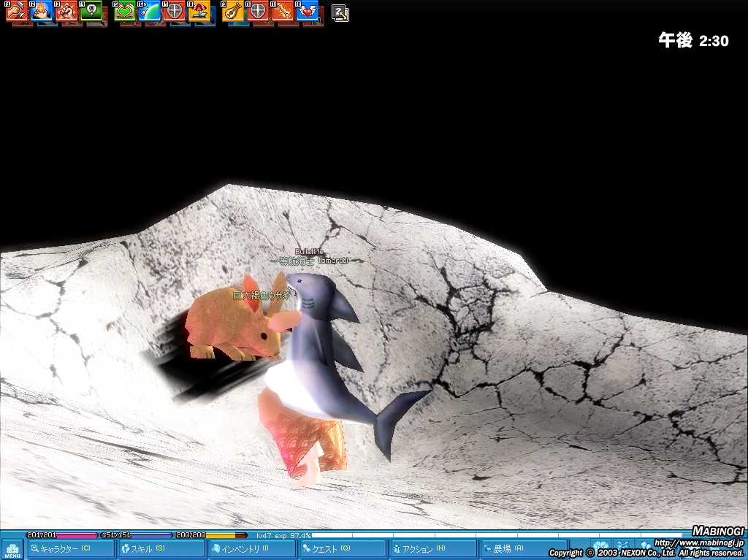Click the 巨大褐色ウサギ name label
The height and width of the screenshot is (560, 748).
pos(261,296)
